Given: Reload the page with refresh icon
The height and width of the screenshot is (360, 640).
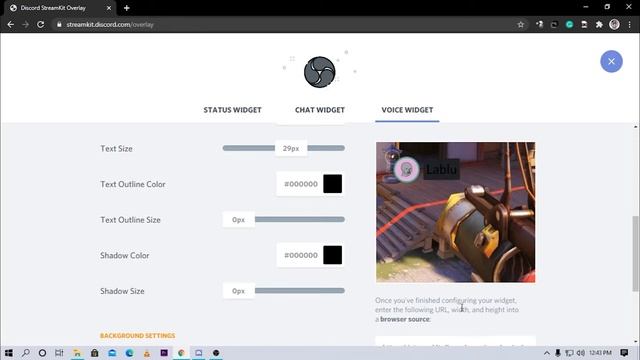Looking at the screenshot, I should [40, 24].
